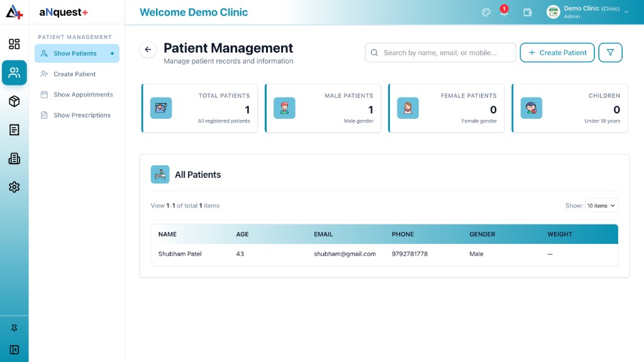Image resolution: width=644 pixels, height=362 pixels.
Task: Click phone number 9792781778
Action: click(409, 254)
